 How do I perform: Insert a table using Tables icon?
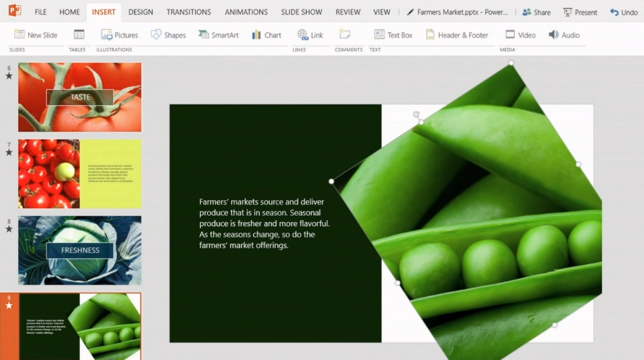pos(79,35)
